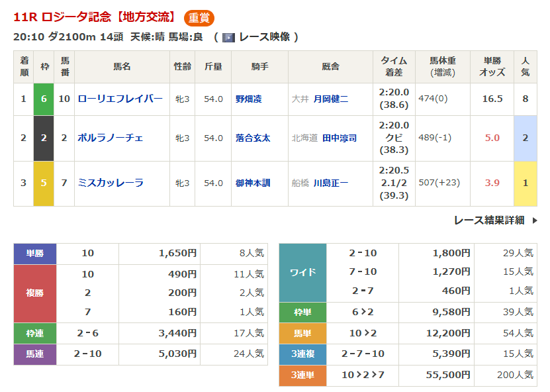Viewport: 550px width, 392px height.
Task: Open trainer 月岡健二's page
Action: (x=330, y=99)
